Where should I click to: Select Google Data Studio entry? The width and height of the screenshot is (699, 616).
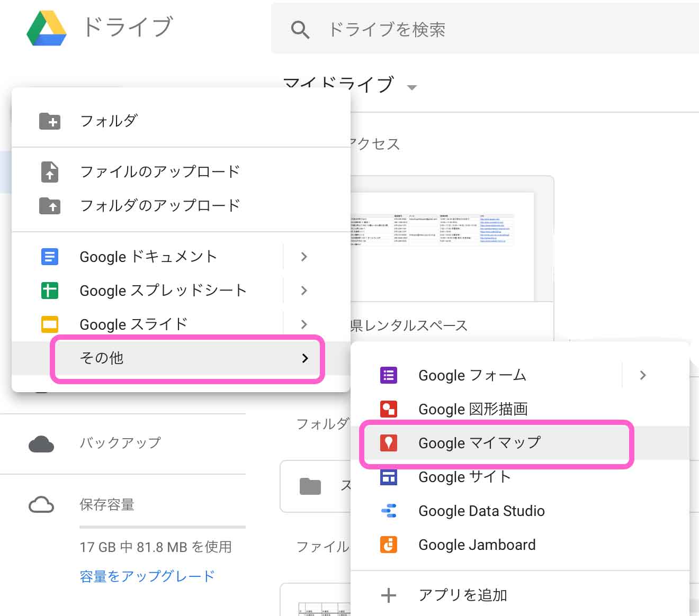tap(520, 511)
